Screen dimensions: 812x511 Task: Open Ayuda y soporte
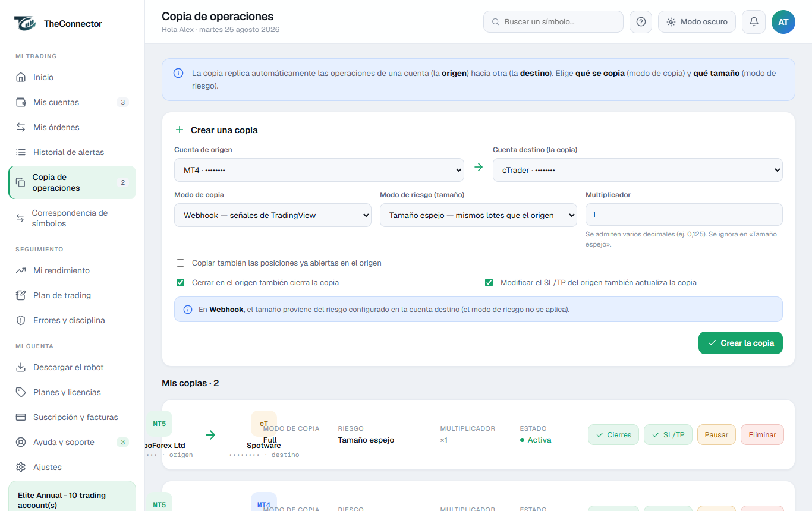coord(72,442)
